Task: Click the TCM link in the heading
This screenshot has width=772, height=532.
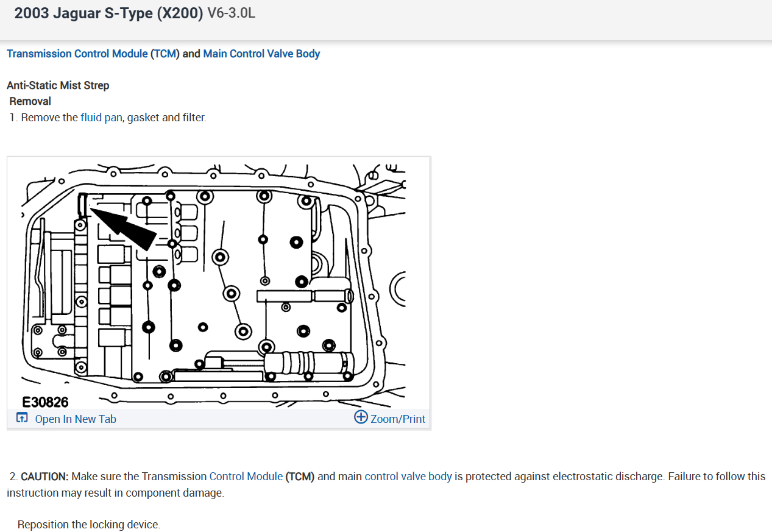Action: point(165,54)
